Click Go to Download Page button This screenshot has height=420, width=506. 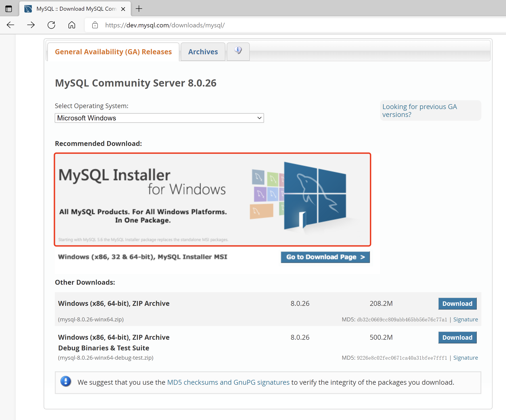coord(325,257)
